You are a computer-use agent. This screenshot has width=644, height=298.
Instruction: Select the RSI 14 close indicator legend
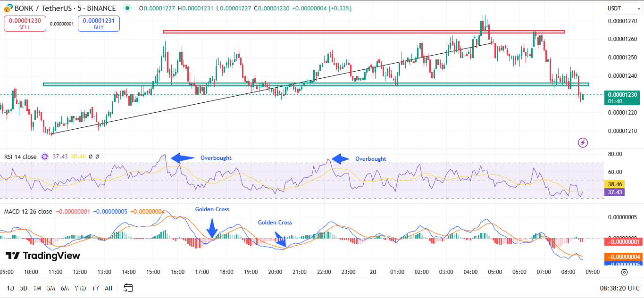pos(20,157)
